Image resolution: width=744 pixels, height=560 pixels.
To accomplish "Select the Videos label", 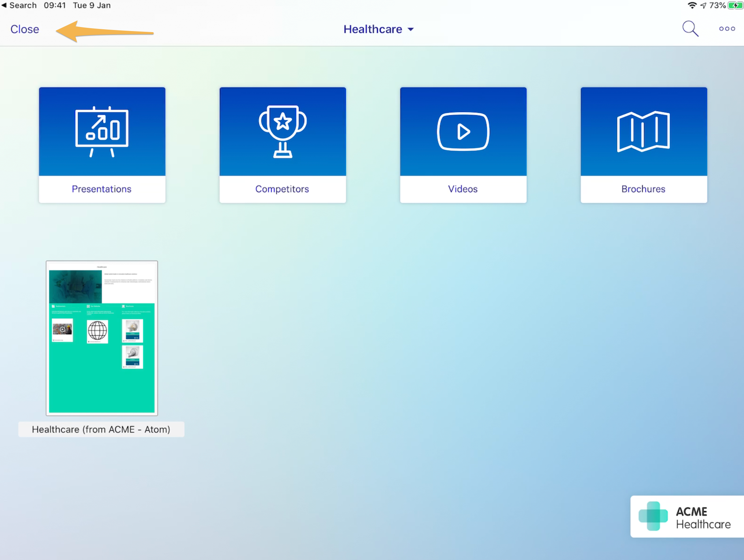I will (x=463, y=189).
